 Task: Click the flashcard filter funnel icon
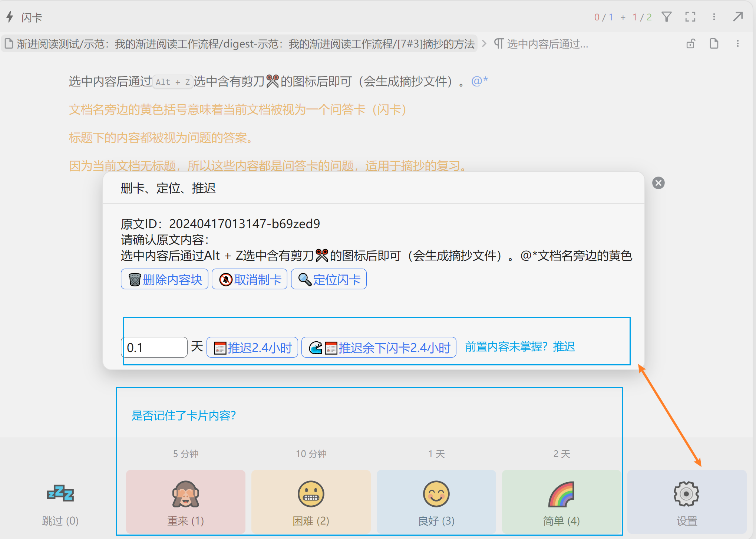(x=667, y=17)
